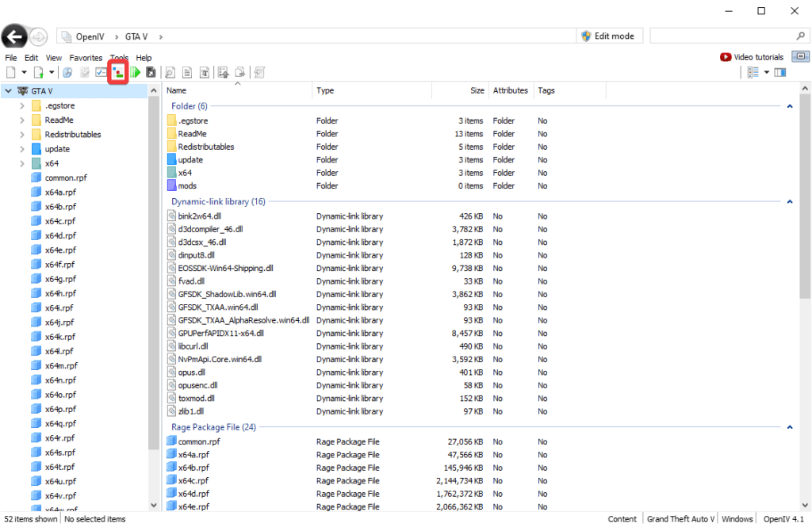Toggle the menu bar visibility button beside Video tutorials
This screenshot has width=812, height=527.
[800, 57]
